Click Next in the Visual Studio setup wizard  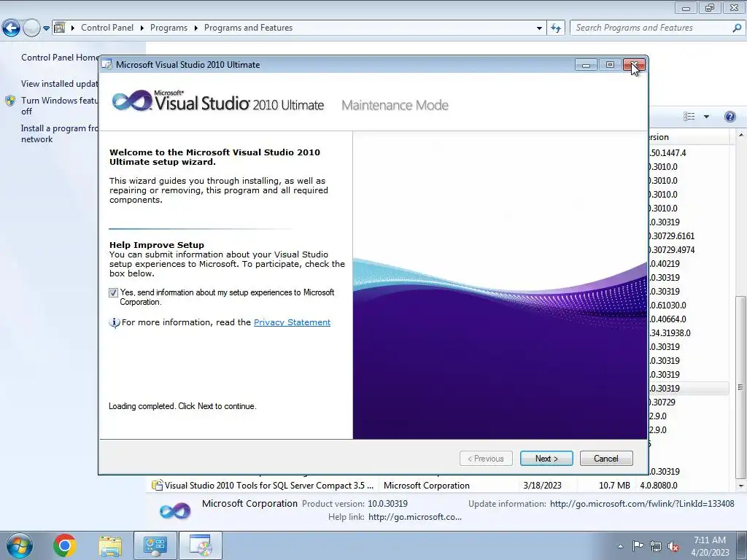pos(546,458)
